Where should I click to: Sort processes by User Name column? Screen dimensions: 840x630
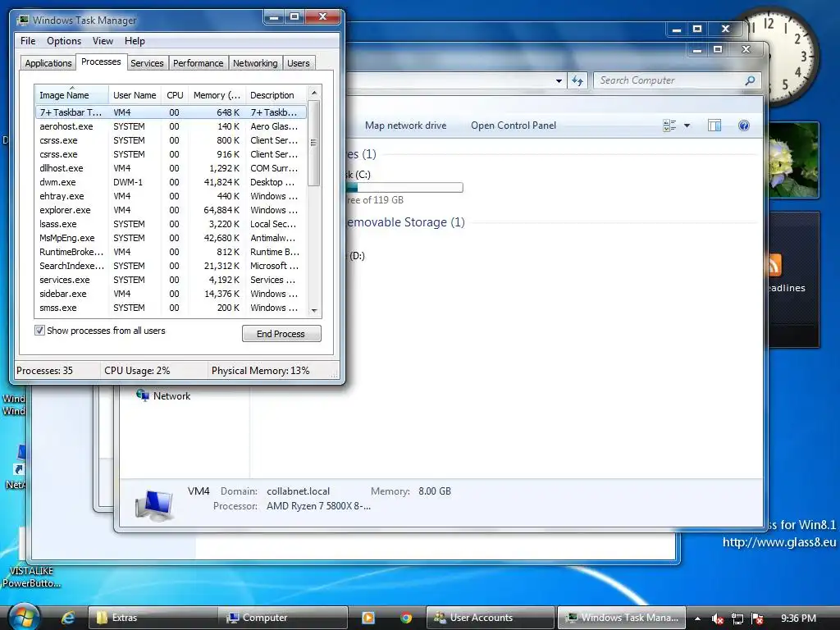click(x=135, y=95)
